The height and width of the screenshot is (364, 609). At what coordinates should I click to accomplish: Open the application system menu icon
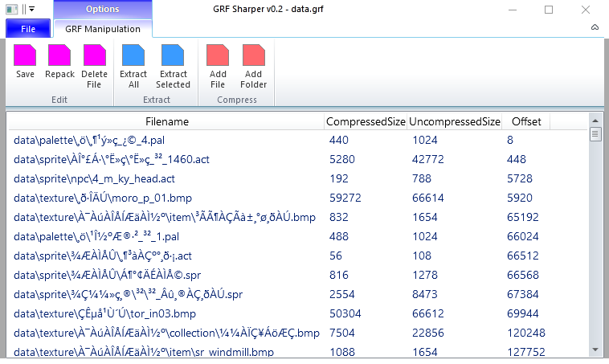[12, 9]
